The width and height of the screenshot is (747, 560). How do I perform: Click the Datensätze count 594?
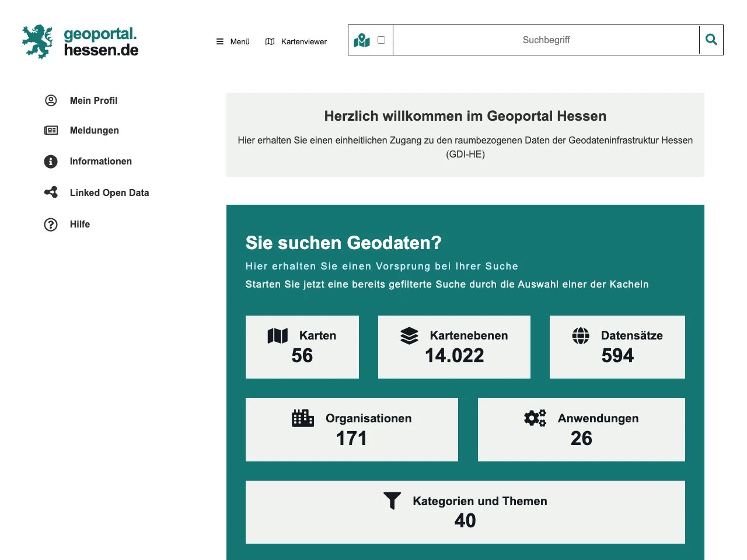pyautogui.click(x=617, y=355)
